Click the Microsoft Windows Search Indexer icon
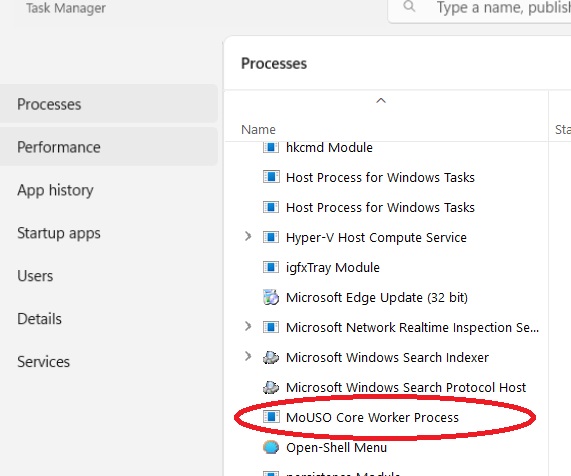 pos(271,357)
